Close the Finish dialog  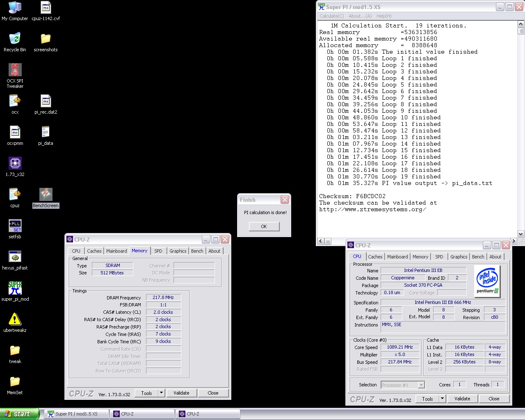click(x=285, y=200)
